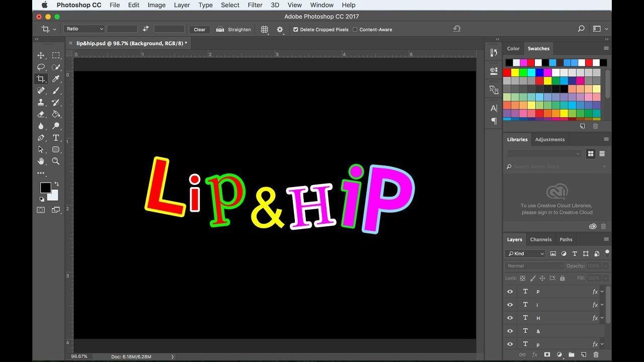Image resolution: width=644 pixels, height=362 pixels.
Task: Hide the H text layer
Action: point(510,318)
